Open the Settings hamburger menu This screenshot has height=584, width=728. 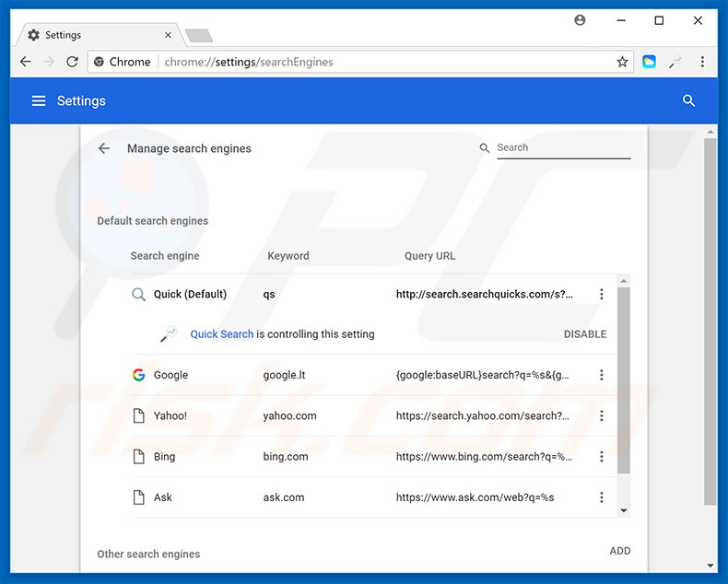click(39, 100)
